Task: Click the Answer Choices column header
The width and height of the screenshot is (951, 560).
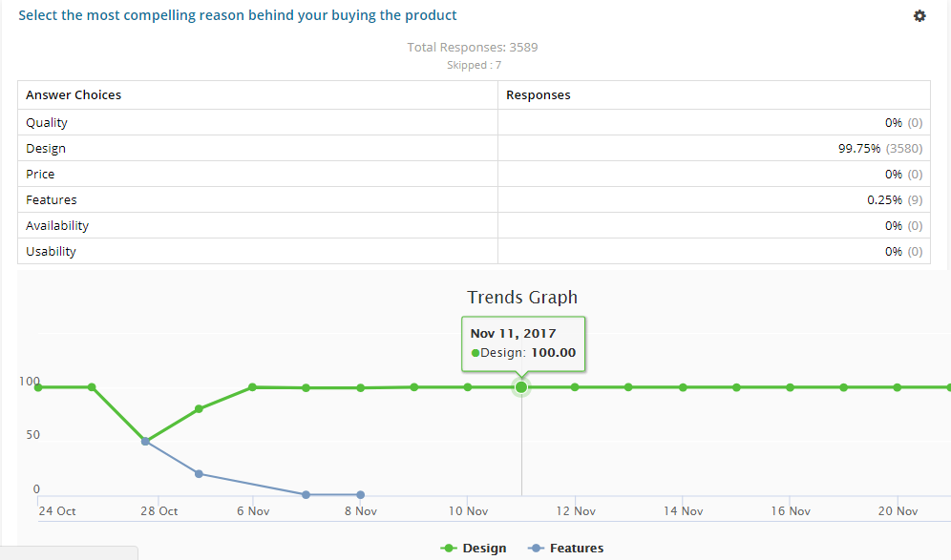Action: [74, 95]
